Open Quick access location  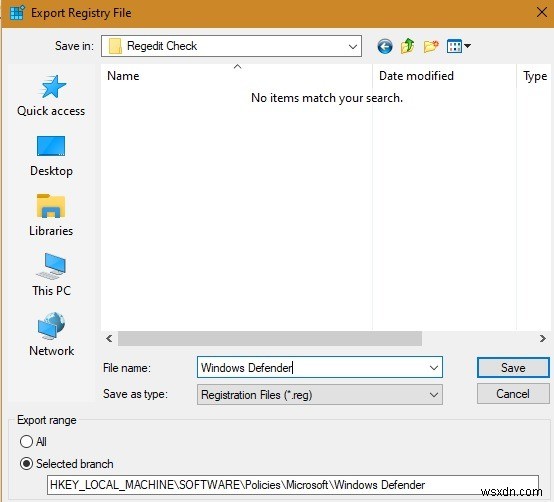51,96
